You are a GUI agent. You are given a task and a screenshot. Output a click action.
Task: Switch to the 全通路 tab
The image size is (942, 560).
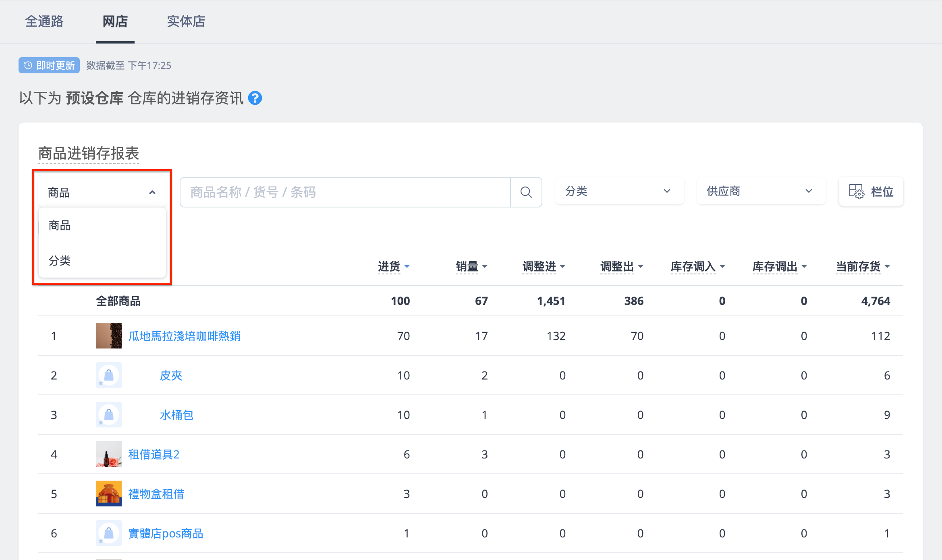pyautogui.click(x=44, y=21)
